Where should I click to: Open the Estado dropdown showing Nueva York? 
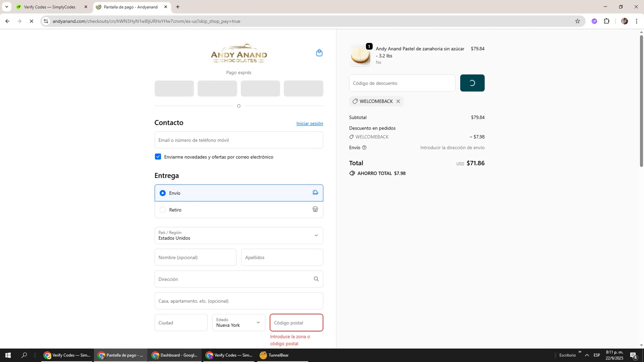click(239, 323)
